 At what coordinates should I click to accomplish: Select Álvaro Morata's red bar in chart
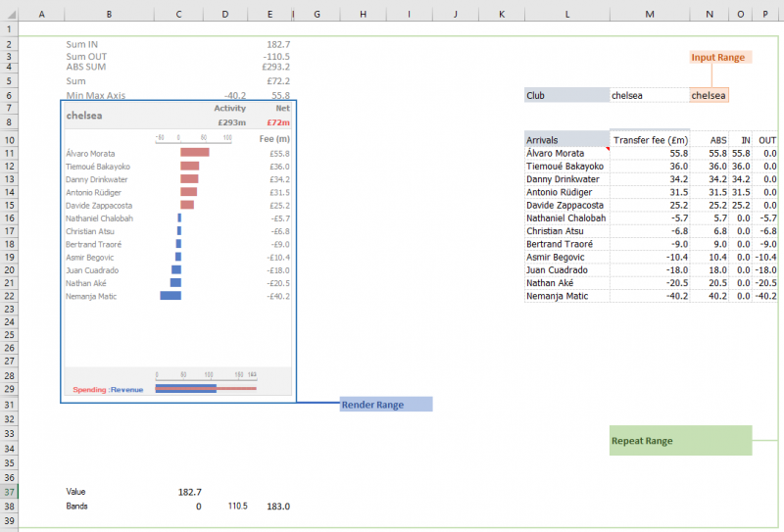point(194,154)
